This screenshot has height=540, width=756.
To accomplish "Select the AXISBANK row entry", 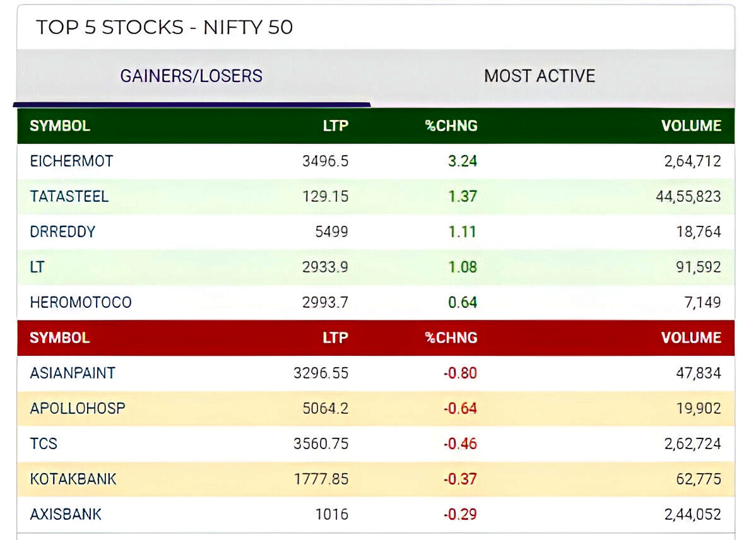I will [x=379, y=514].
